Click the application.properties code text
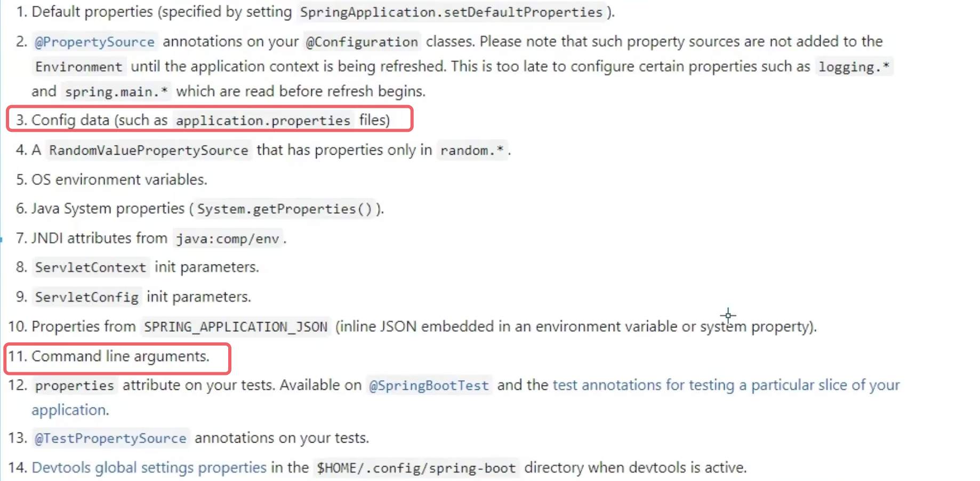The width and height of the screenshot is (980, 481). point(263,121)
